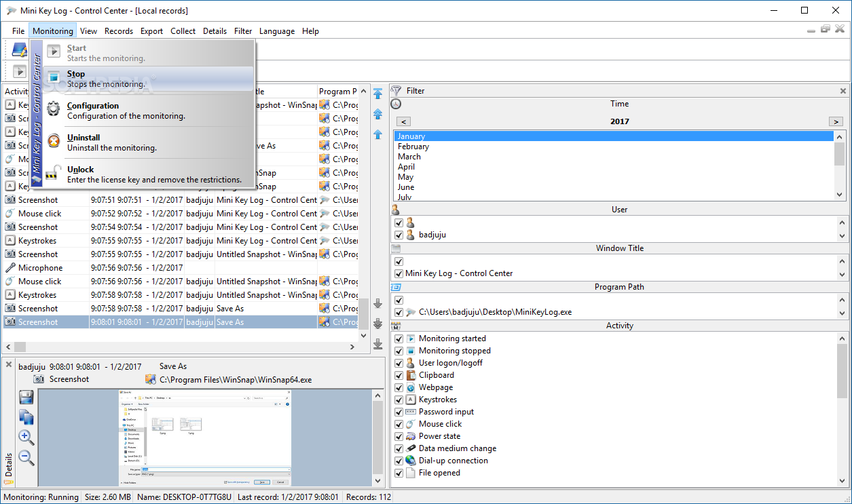Copy the screenshot with the copy icon

point(26,417)
